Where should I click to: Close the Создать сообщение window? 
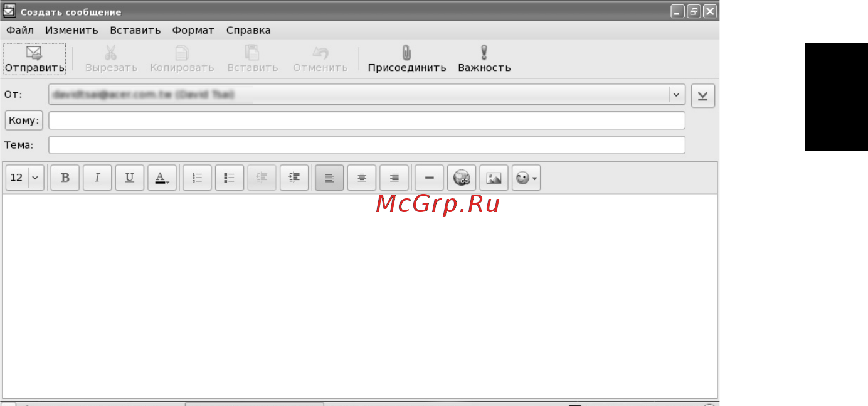(x=710, y=11)
